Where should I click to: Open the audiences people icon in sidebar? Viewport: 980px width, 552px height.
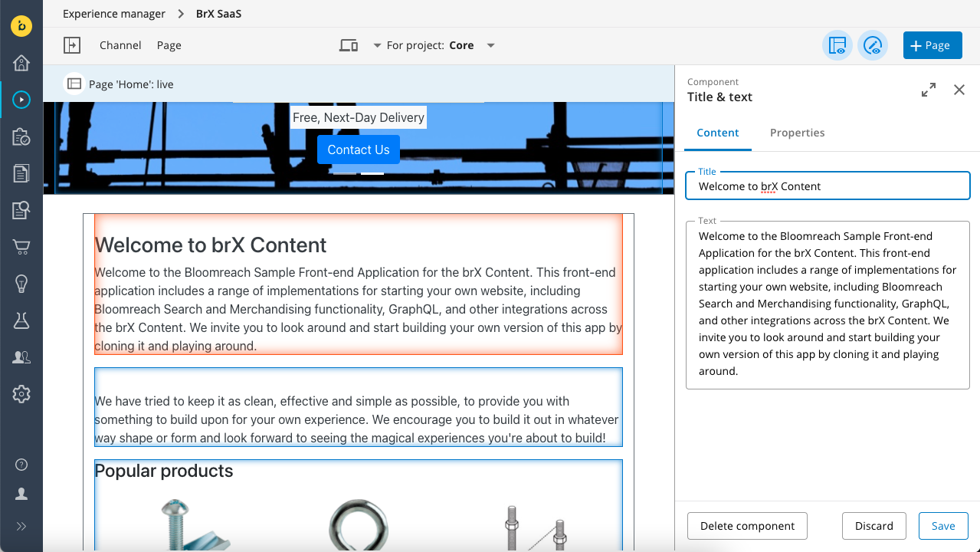[21, 357]
